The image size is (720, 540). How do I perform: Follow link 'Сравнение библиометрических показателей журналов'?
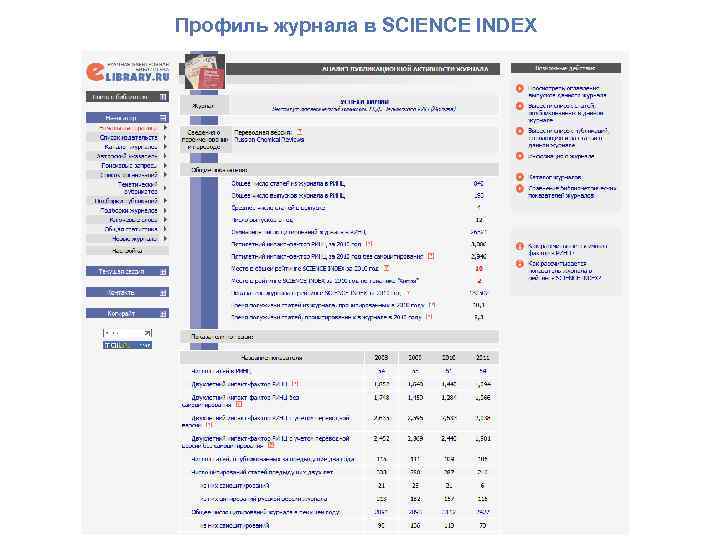point(572,191)
